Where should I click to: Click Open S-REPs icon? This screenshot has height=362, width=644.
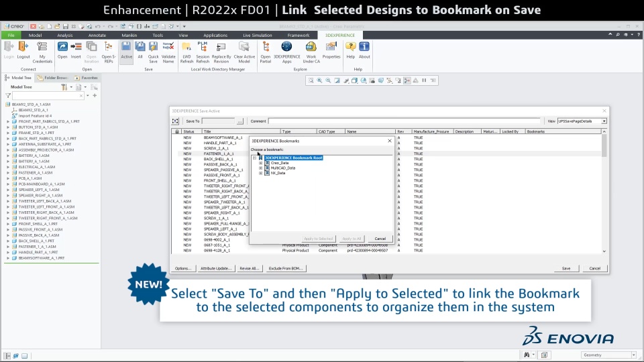[109, 52]
